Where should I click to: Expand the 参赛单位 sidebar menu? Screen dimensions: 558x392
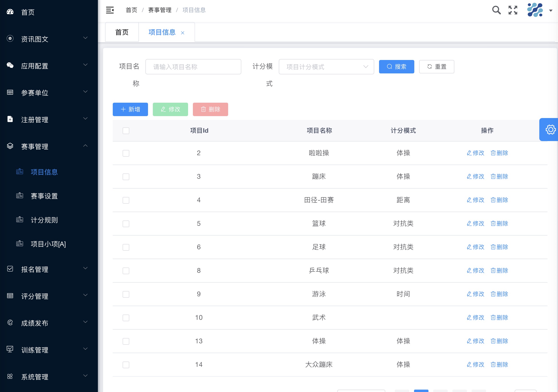click(49, 92)
